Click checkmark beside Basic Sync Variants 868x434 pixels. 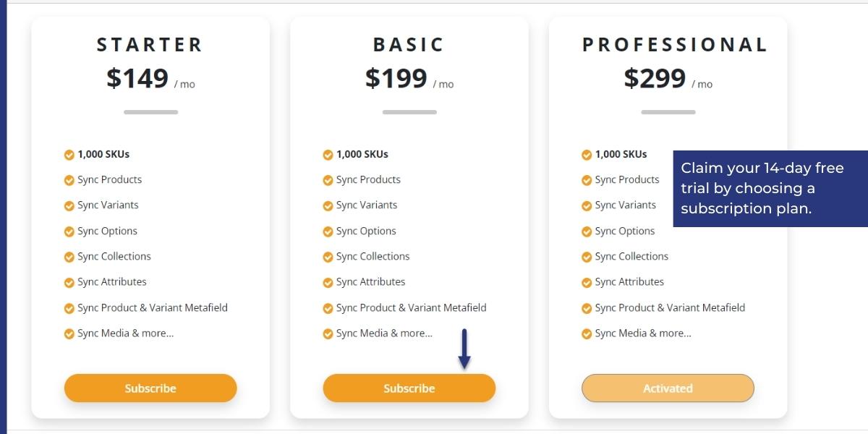point(328,206)
